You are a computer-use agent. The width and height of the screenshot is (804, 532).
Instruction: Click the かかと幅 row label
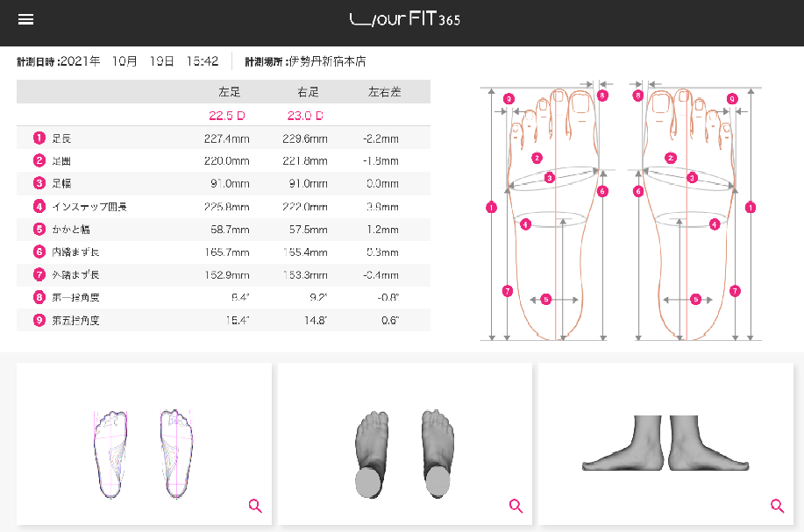pyautogui.click(x=71, y=230)
